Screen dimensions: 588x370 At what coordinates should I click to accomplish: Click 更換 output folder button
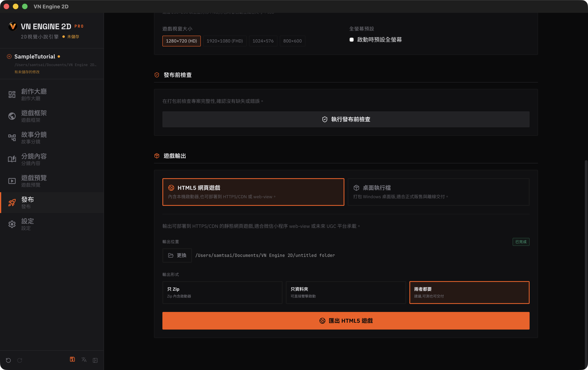[177, 255]
